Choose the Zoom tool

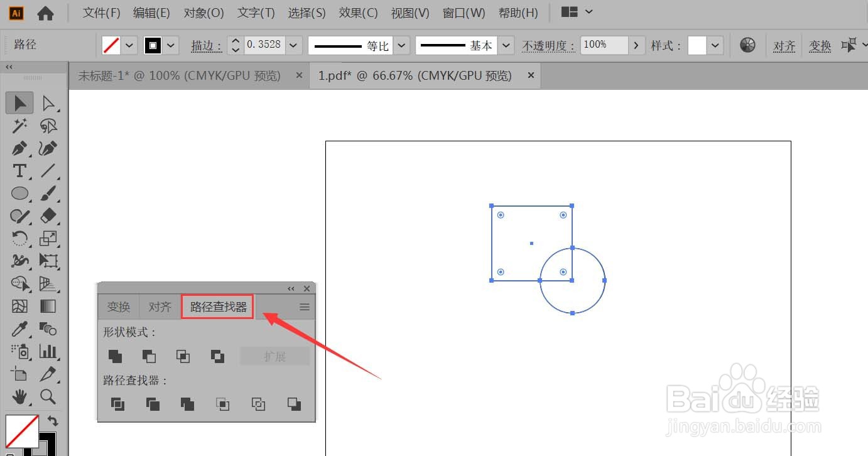[48, 396]
